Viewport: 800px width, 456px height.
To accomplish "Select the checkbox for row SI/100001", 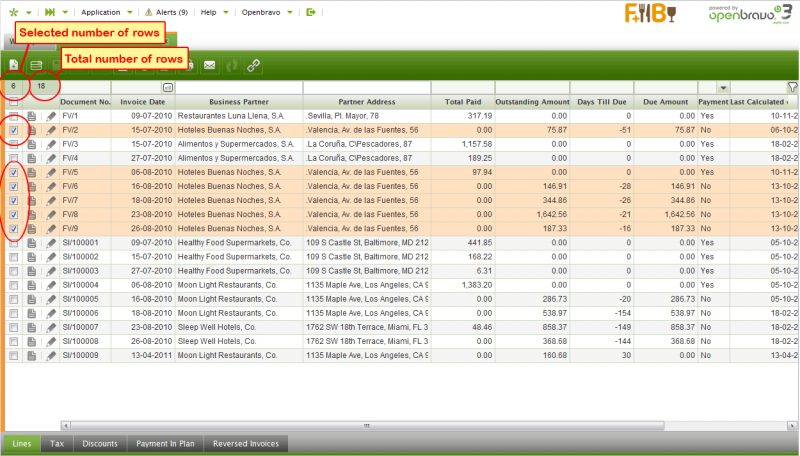I will point(13,242).
